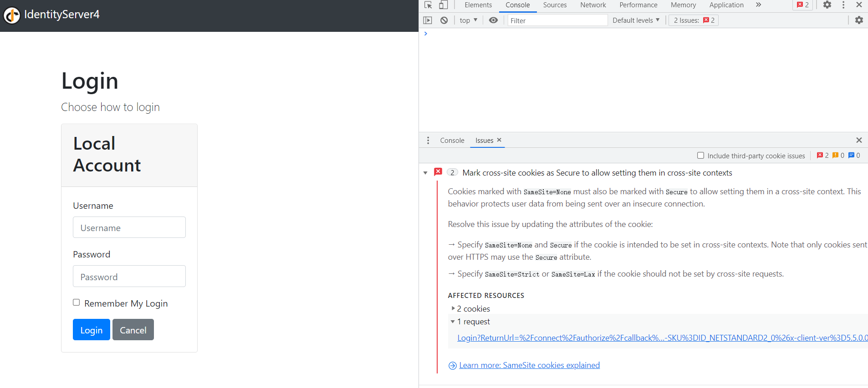This screenshot has width=868, height=388.
Task: Open the Elements tab
Action: coord(478,5)
